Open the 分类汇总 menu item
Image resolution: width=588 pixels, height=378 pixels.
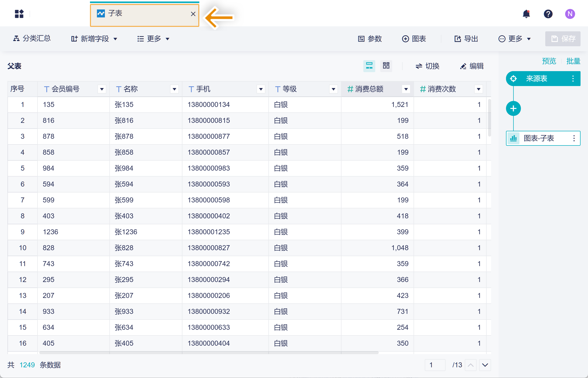tap(32, 39)
